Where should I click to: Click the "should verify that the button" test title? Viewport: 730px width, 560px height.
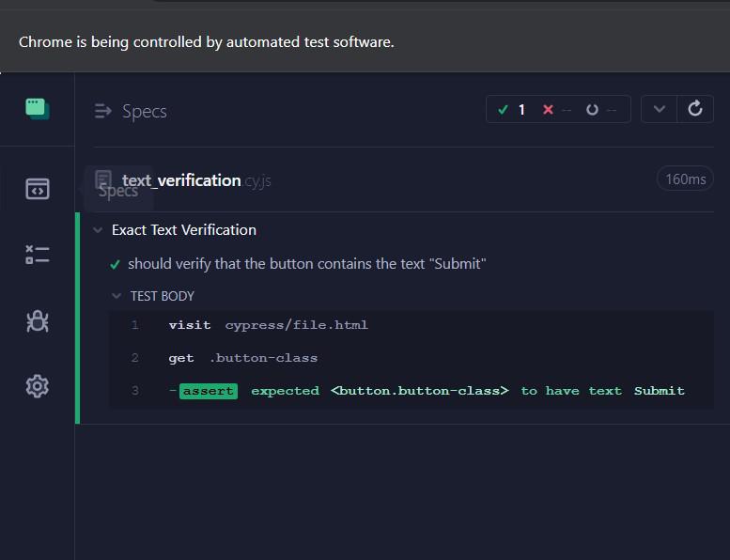pyautogui.click(x=306, y=264)
